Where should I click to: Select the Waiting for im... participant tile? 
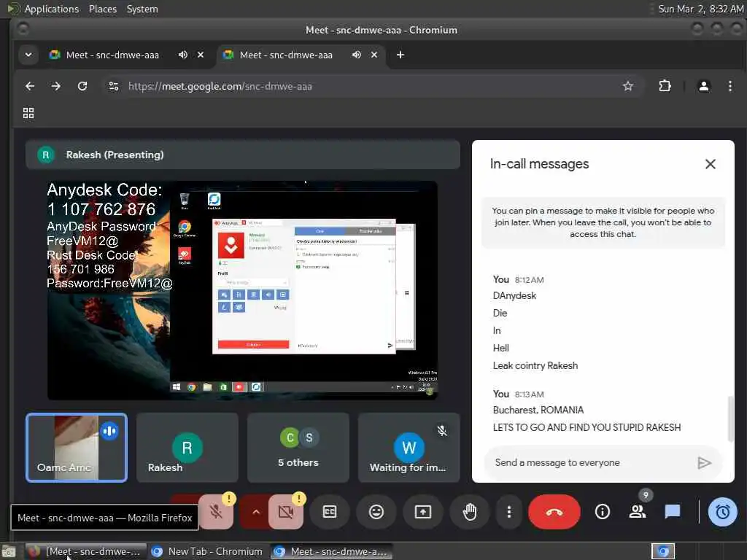coord(409,448)
